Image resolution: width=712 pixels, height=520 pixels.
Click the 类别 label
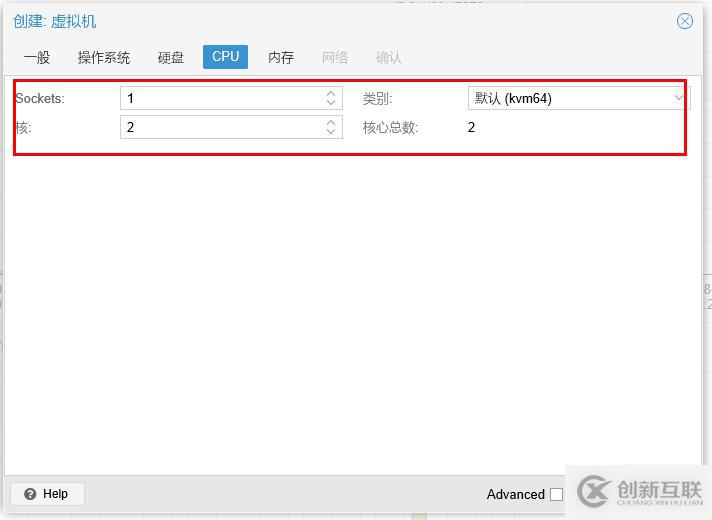point(377,98)
